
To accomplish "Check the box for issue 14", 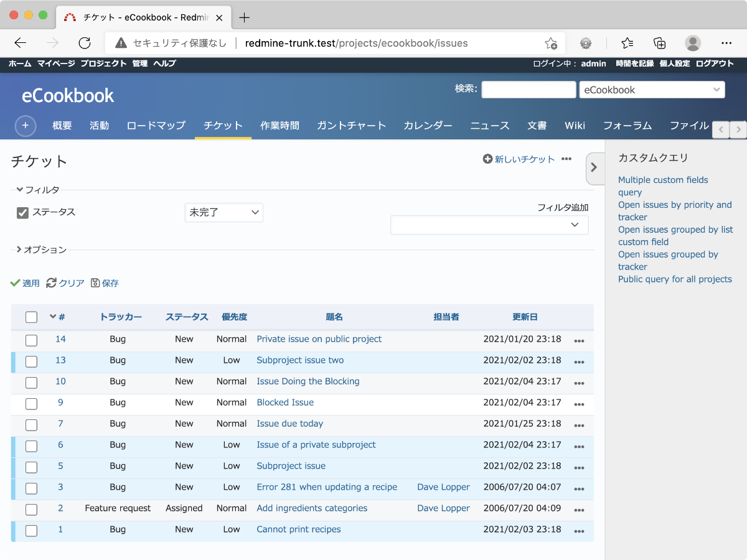I will [x=31, y=340].
